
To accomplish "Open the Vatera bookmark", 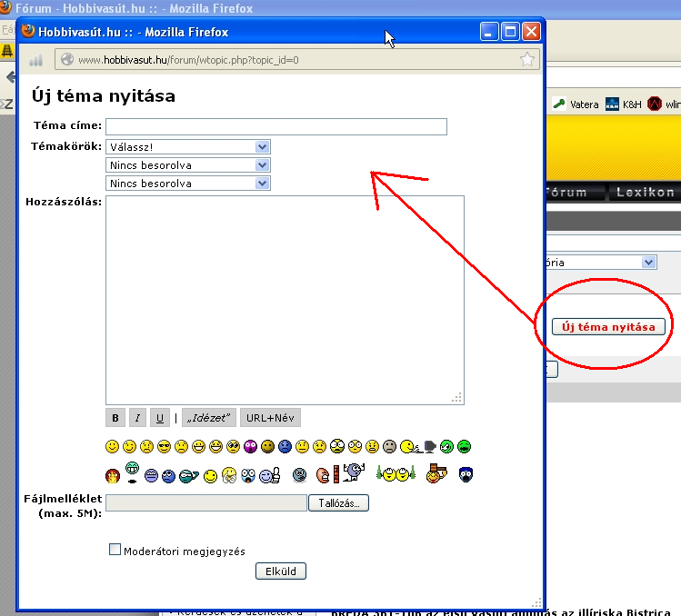I will pos(576,104).
